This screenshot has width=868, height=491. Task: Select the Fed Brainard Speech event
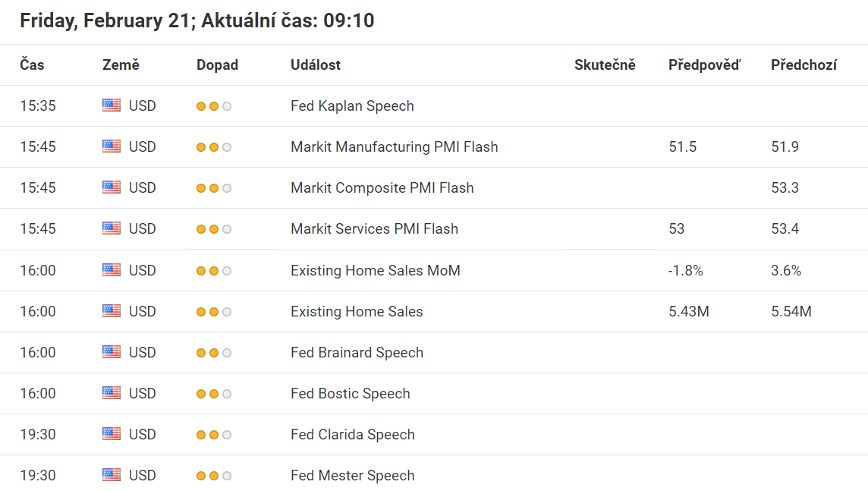[357, 353]
